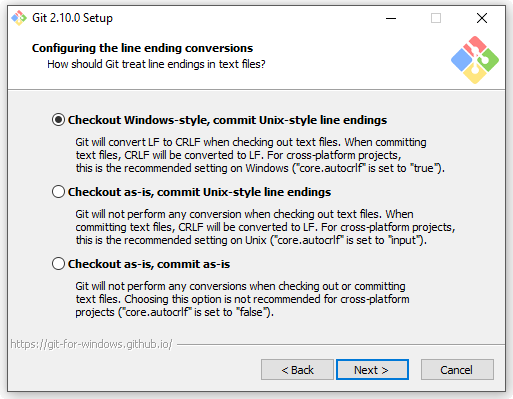Image resolution: width=513 pixels, height=399 pixels.
Task: Click the description mentioning autocrlf set to "false"
Action: [242, 299]
